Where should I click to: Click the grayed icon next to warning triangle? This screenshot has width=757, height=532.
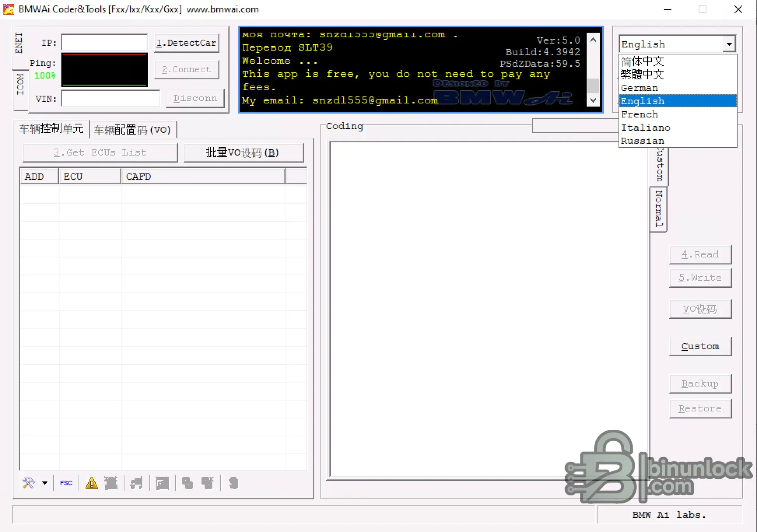[x=111, y=483]
